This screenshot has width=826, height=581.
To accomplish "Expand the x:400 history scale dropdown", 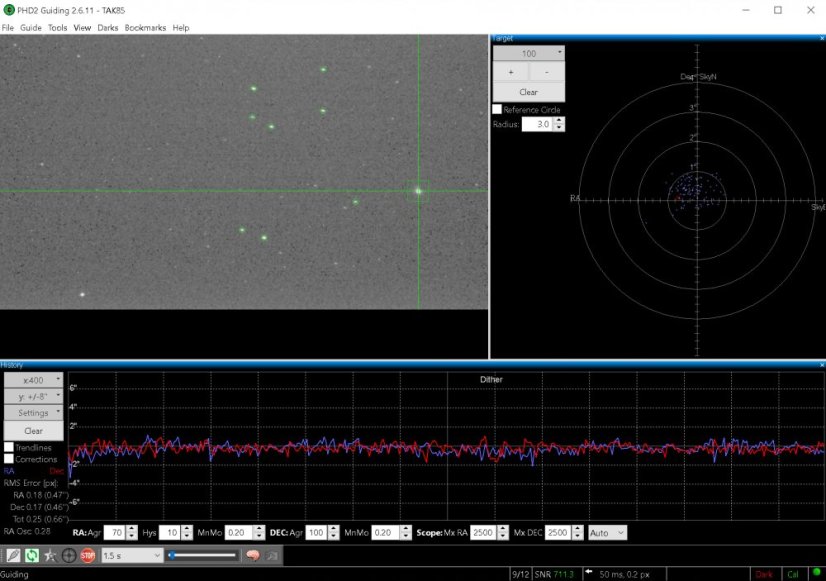I will pos(33,380).
